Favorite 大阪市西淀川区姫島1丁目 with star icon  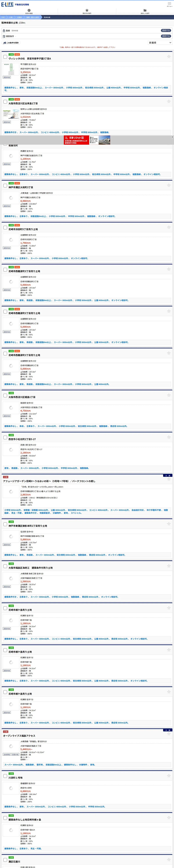169,395
